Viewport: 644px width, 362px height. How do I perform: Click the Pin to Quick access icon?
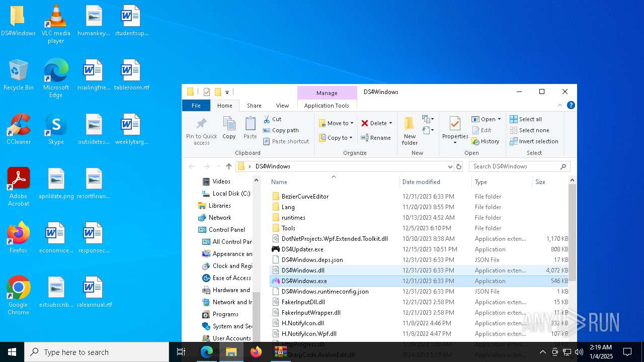(201, 124)
